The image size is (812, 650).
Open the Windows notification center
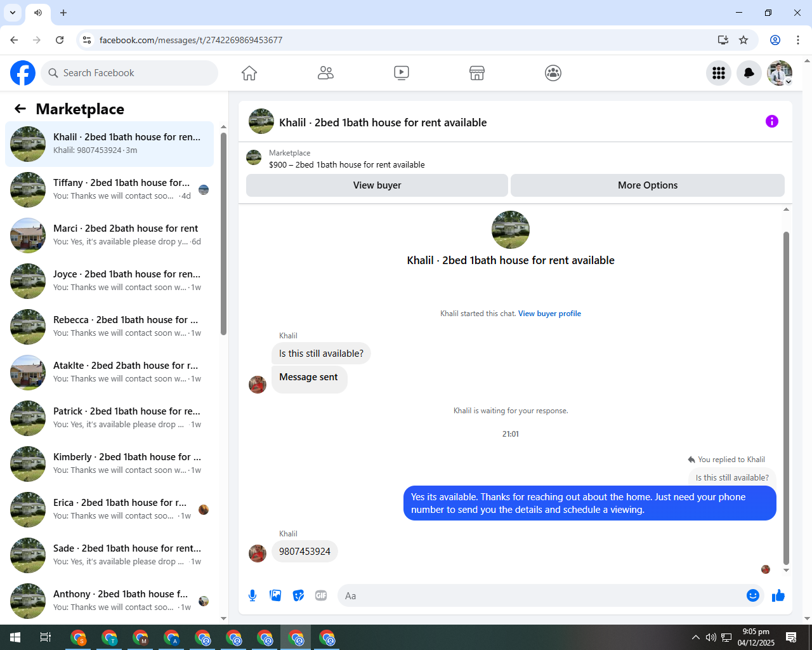pyautogui.click(x=791, y=637)
